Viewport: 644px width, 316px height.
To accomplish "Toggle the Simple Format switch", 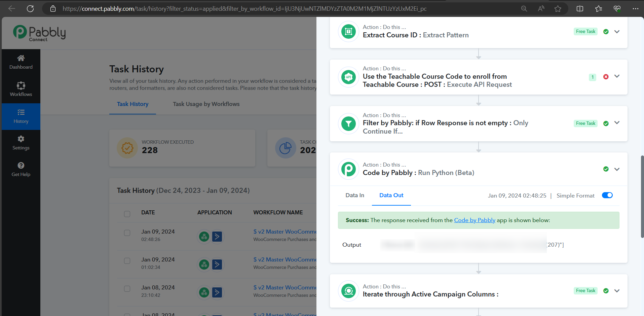I will click(x=607, y=196).
